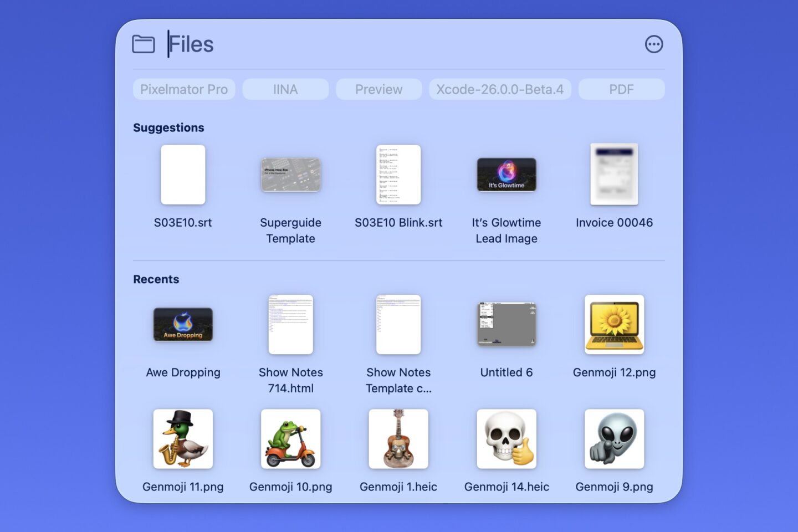The width and height of the screenshot is (798, 532).
Task: Open the Untitled 6 file
Action: pyautogui.click(x=506, y=325)
